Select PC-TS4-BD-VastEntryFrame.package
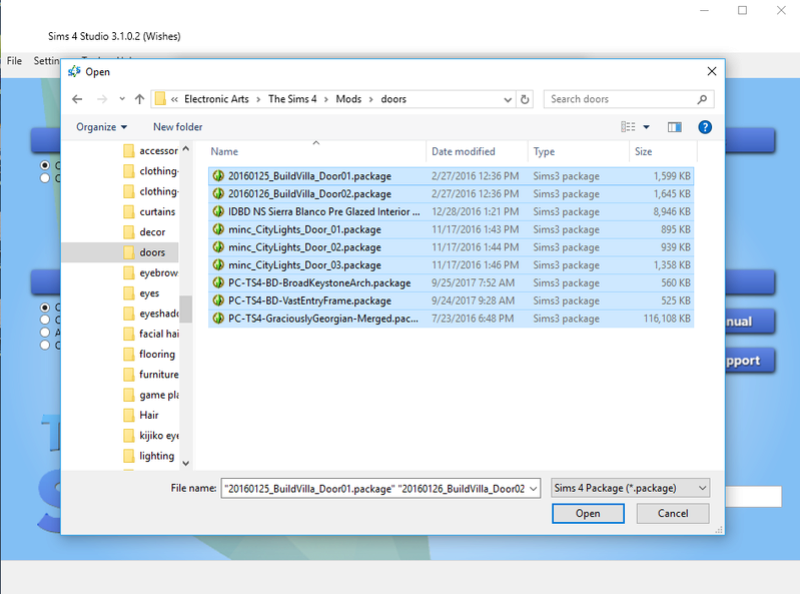This screenshot has width=800, height=594. [451, 301]
